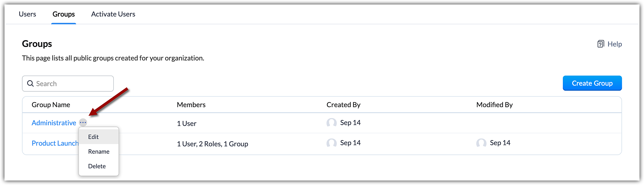Click the search magnifier icon
This screenshot has height=185, width=644.
click(x=31, y=84)
